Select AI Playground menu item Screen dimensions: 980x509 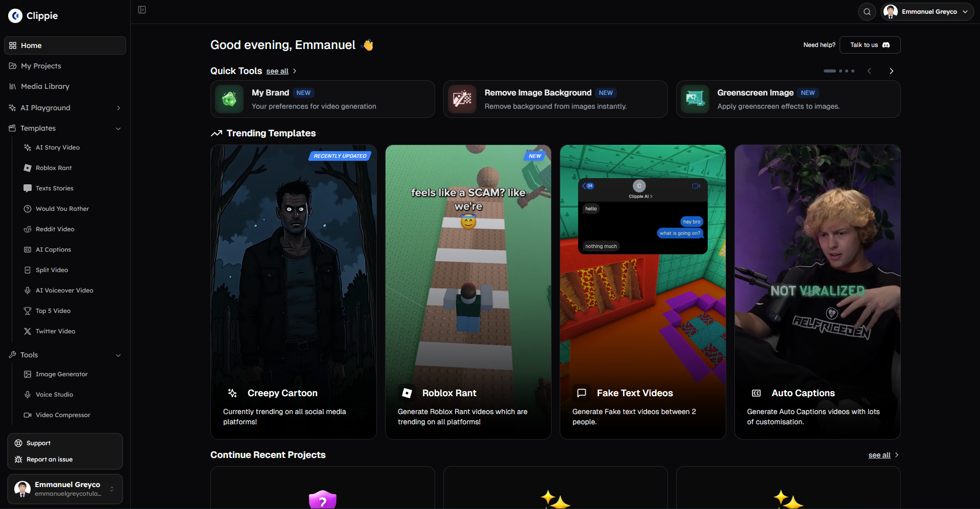pyautogui.click(x=45, y=108)
